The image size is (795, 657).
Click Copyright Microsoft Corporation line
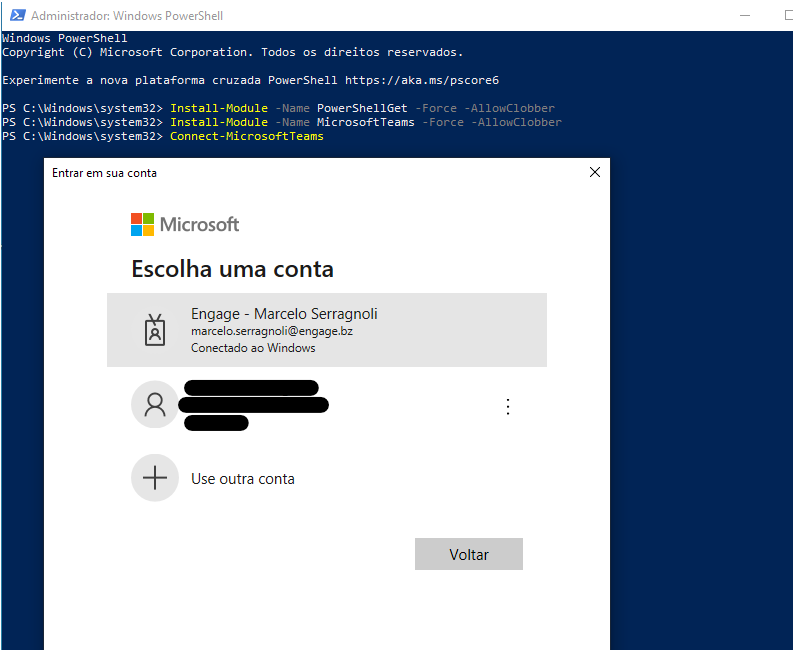[232, 52]
